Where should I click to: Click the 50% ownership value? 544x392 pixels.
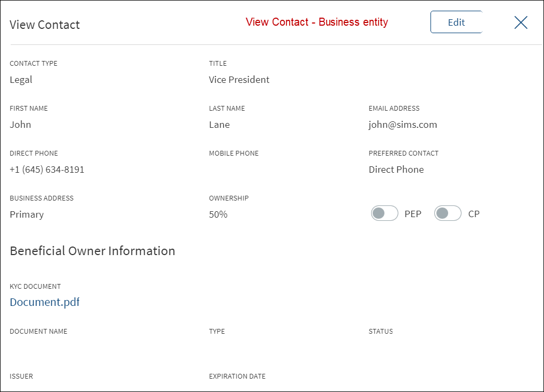[x=218, y=214]
